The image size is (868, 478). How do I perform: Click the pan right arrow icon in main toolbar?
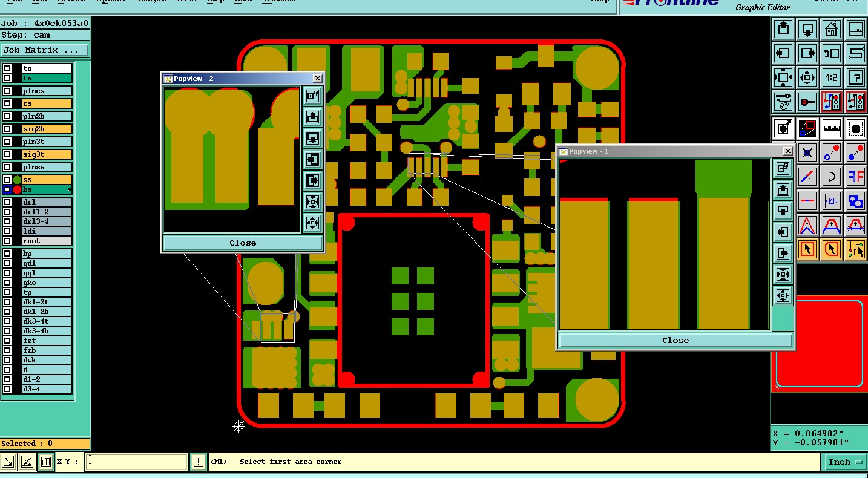(807, 53)
